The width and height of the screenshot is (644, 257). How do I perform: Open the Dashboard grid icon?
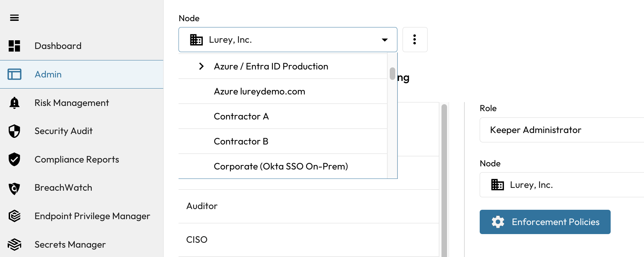point(14,46)
